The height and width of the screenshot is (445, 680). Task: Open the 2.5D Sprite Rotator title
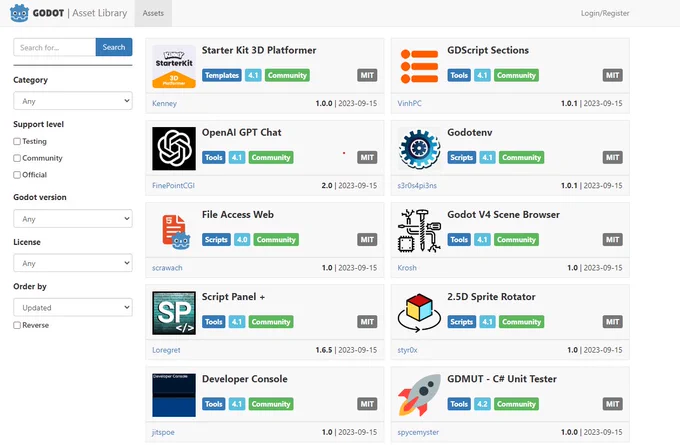coord(491,297)
